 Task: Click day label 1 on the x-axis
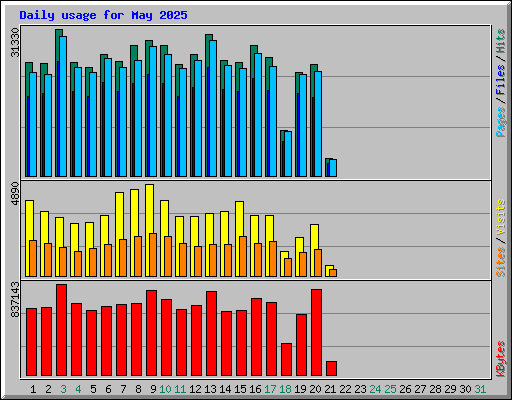(x=33, y=389)
